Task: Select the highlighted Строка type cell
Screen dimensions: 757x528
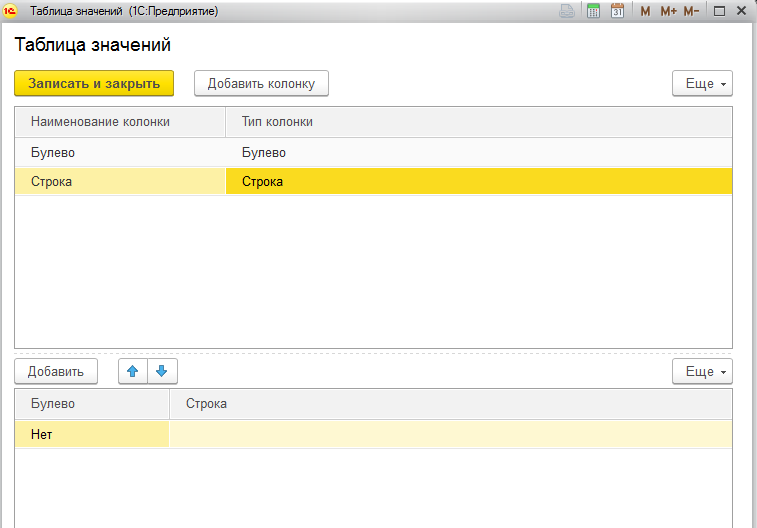Action: [x=479, y=181]
